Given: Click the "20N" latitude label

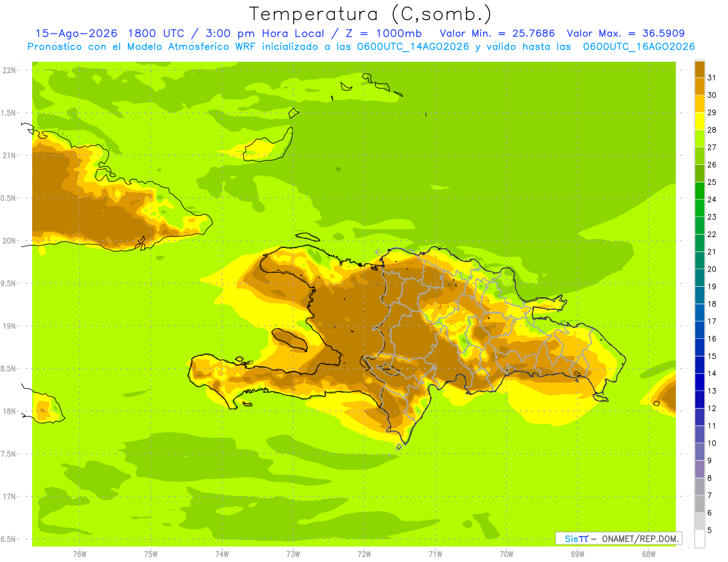Looking at the screenshot, I should [x=8, y=241].
